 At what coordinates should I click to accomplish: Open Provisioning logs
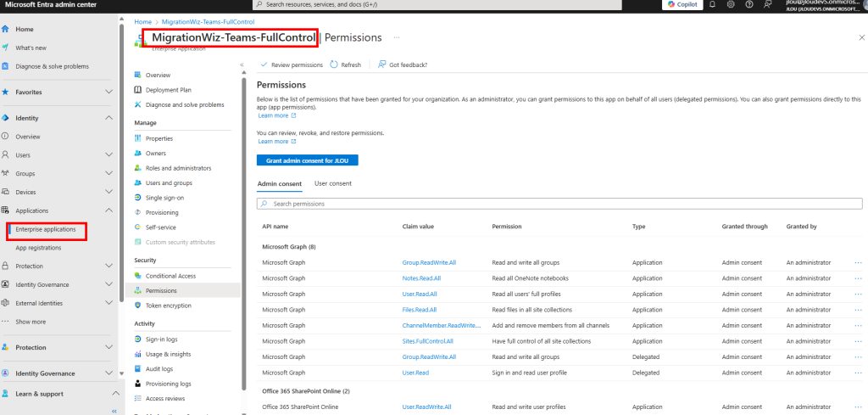169,384
